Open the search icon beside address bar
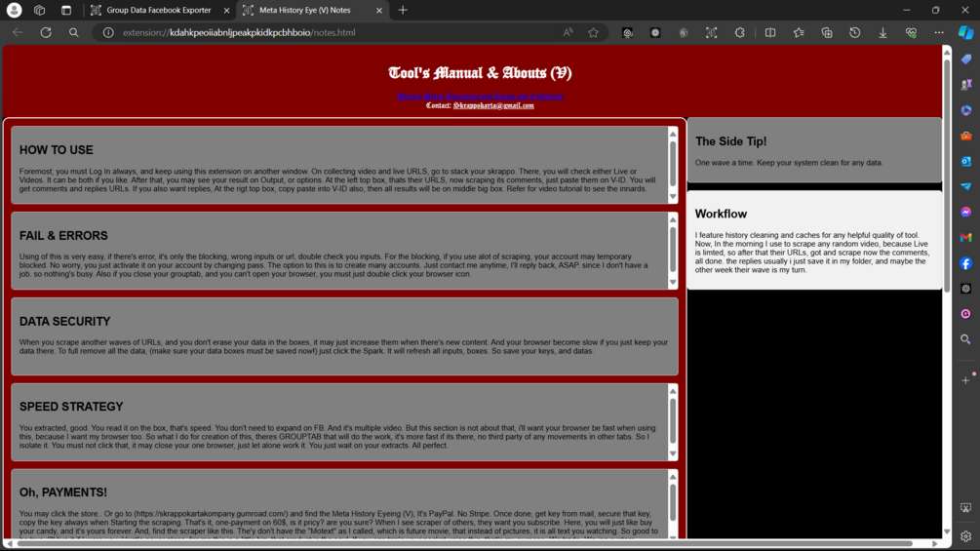The width and height of the screenshot is (980, 551). 74,32
